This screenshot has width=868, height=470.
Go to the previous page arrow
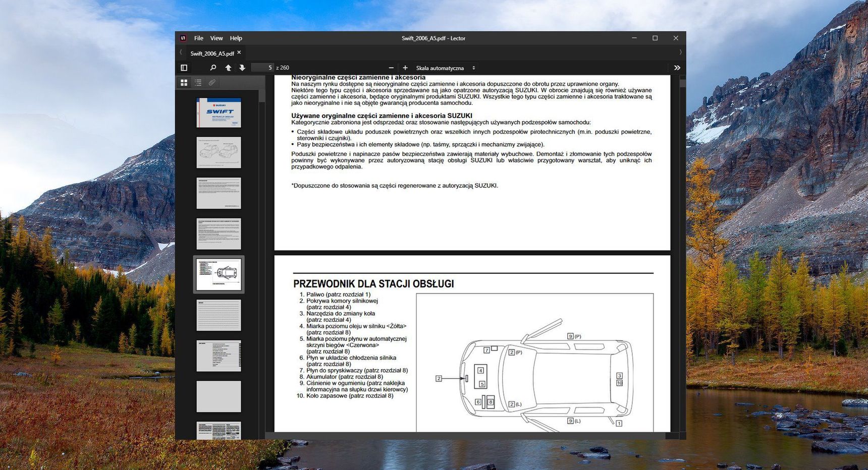(228, 68)
